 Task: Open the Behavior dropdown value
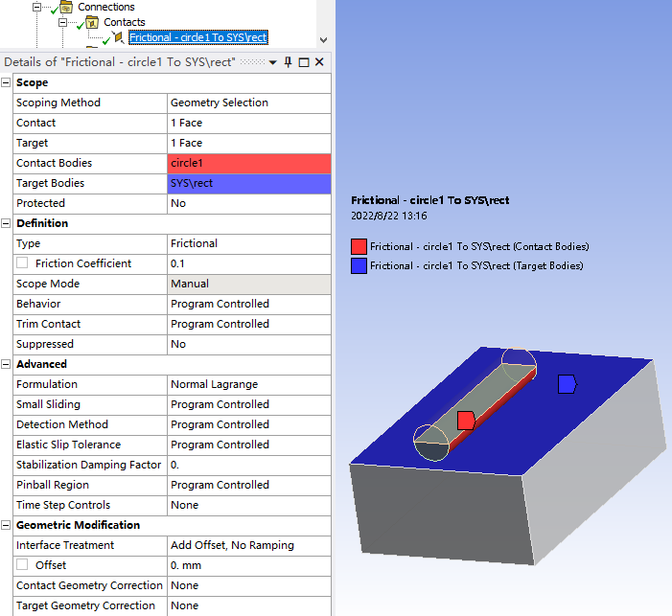[249, 304]
